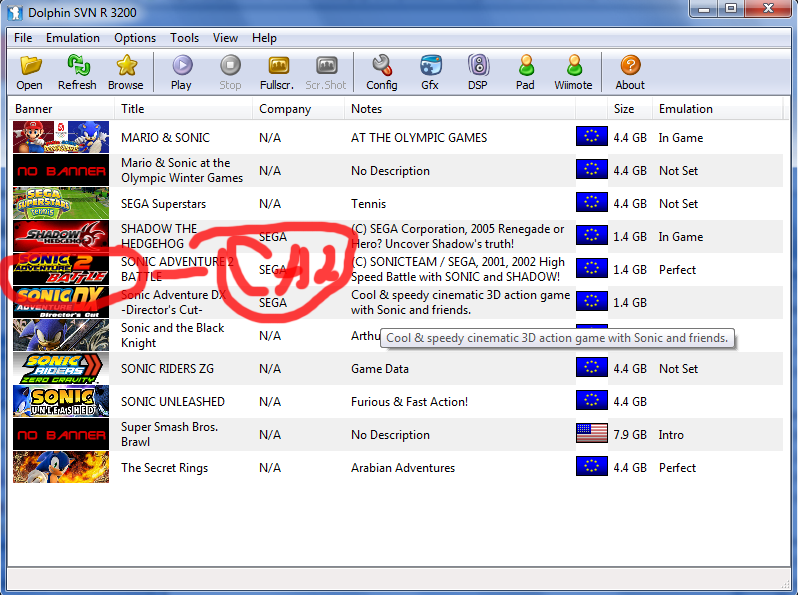Sort by the Company column header
The width and height of the screenshot is (798, 595).
(299, 109)
